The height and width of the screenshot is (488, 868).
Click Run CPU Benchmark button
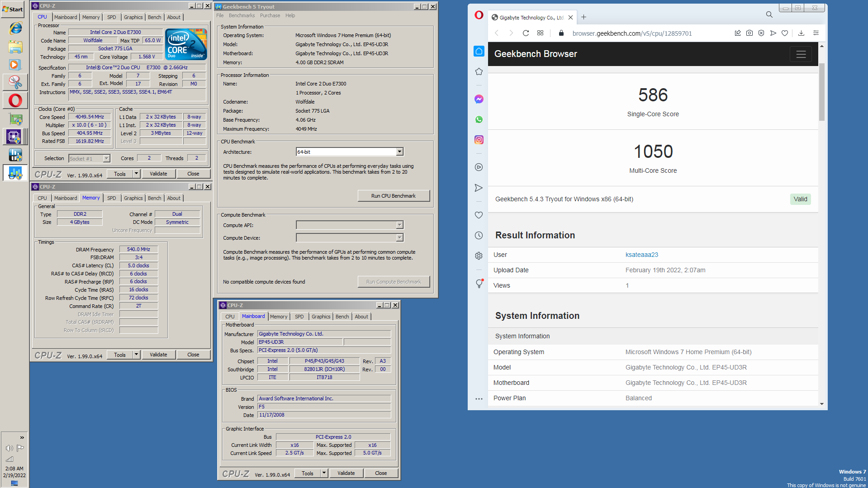point(393,196)
